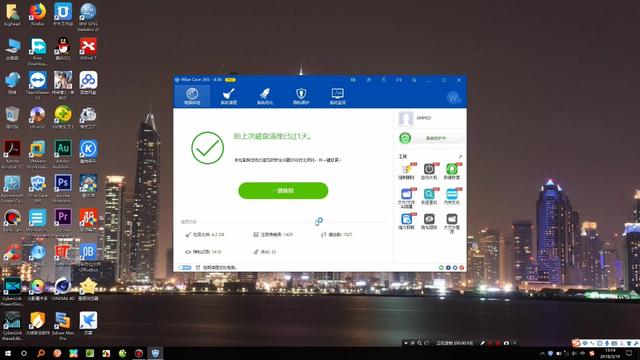Open the headset support icon in title bar
Viewport: 640px width, 360px height.
[399, 80]
